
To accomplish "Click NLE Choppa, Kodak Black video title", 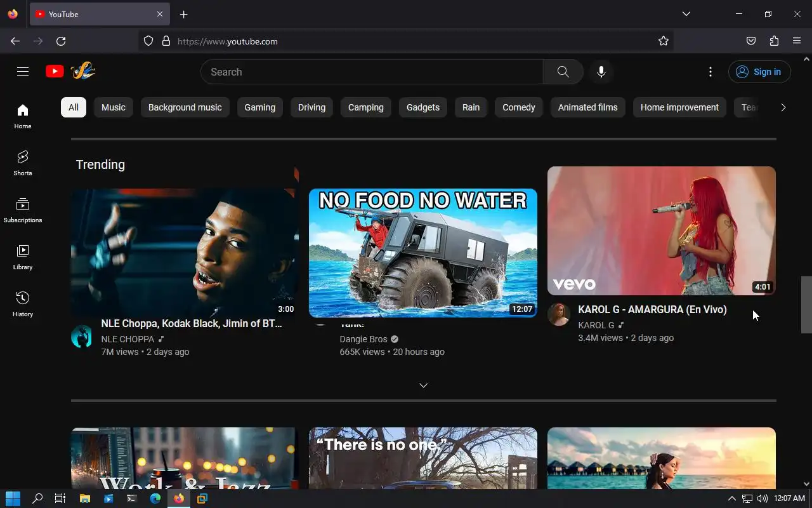I will click(x=192, y=323).
